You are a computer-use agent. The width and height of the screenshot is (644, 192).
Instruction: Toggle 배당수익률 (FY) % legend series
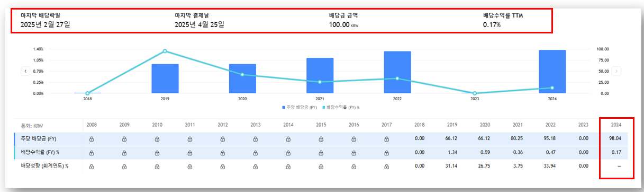click(341, 107)
